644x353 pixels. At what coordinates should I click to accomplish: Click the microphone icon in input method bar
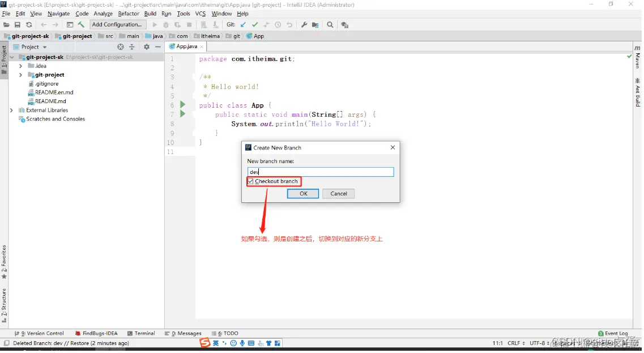[x=242, y=343]
